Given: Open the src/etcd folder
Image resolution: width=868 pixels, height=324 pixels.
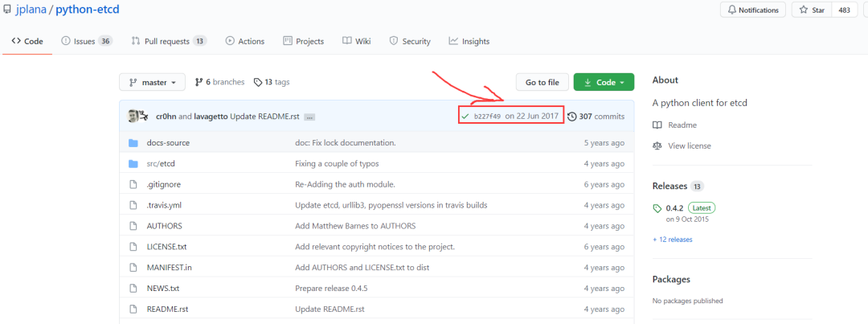Looking at the screenshot, I should [161, 164].
